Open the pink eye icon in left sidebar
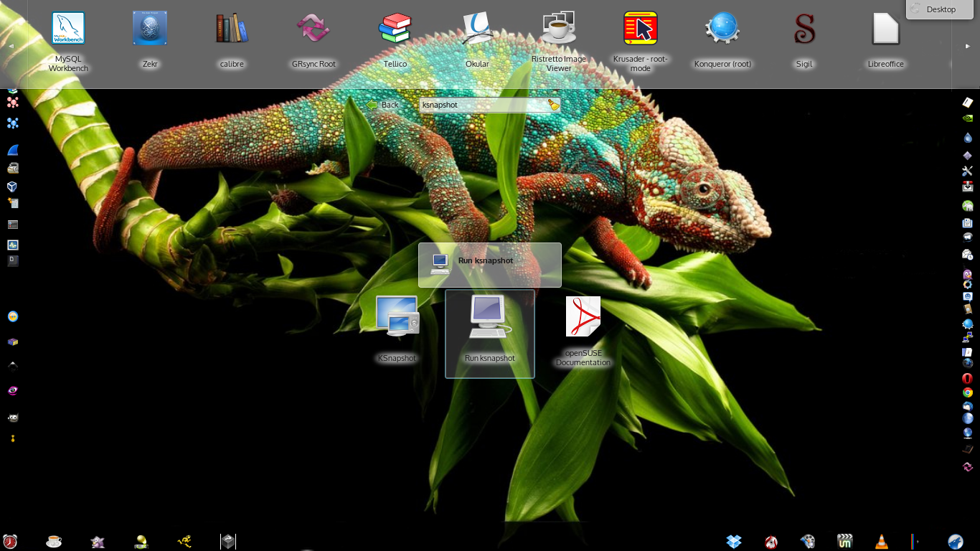This screenshot has width=980, height=551. tap(12, 391)
